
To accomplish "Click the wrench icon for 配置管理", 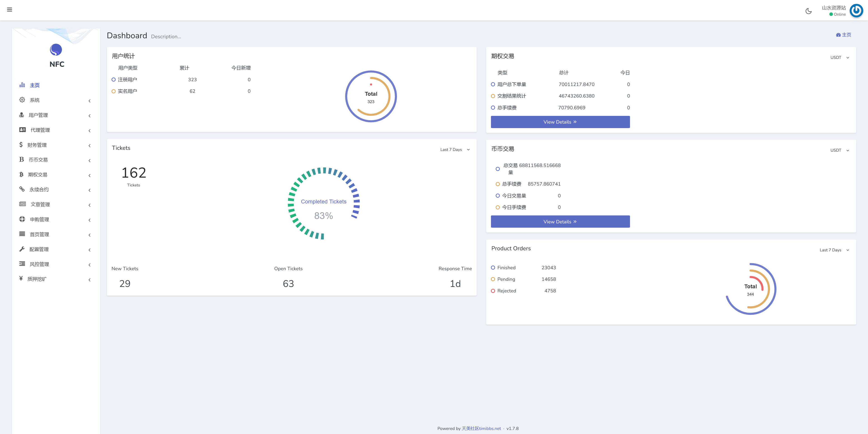I will pos(22,249).
